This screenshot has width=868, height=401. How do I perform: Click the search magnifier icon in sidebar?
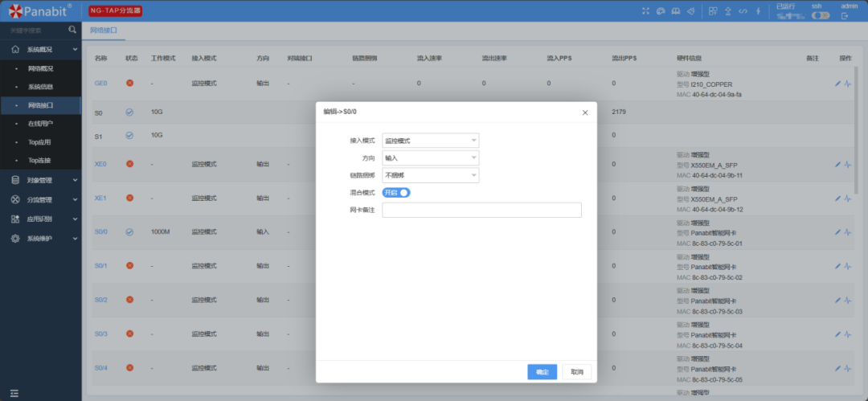click(72, 30)
